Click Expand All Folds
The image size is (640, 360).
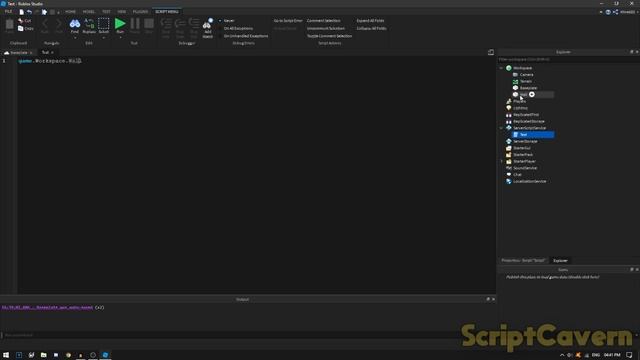370,20
